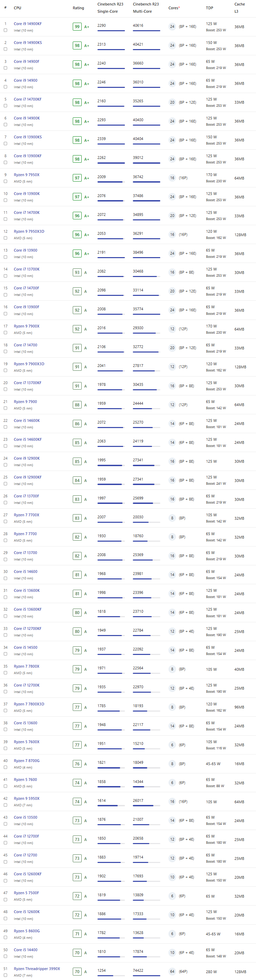Click the TDP column header
The width and height of the screenshot is (256, 980).
pyautogui.click(x=209, y=8)
